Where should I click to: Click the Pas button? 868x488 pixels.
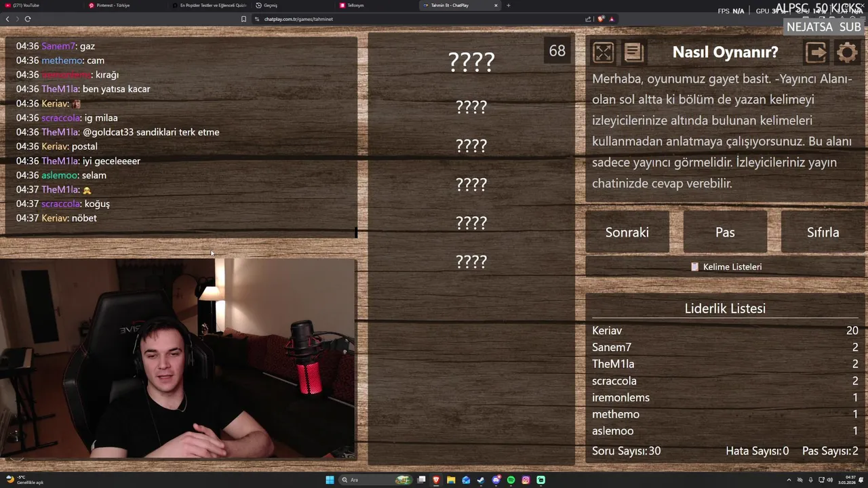[x=725, y=232]
